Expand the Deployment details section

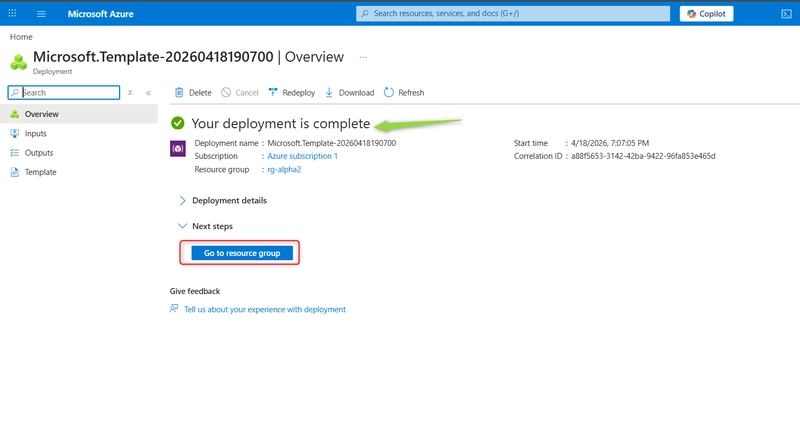click(223, 201)
